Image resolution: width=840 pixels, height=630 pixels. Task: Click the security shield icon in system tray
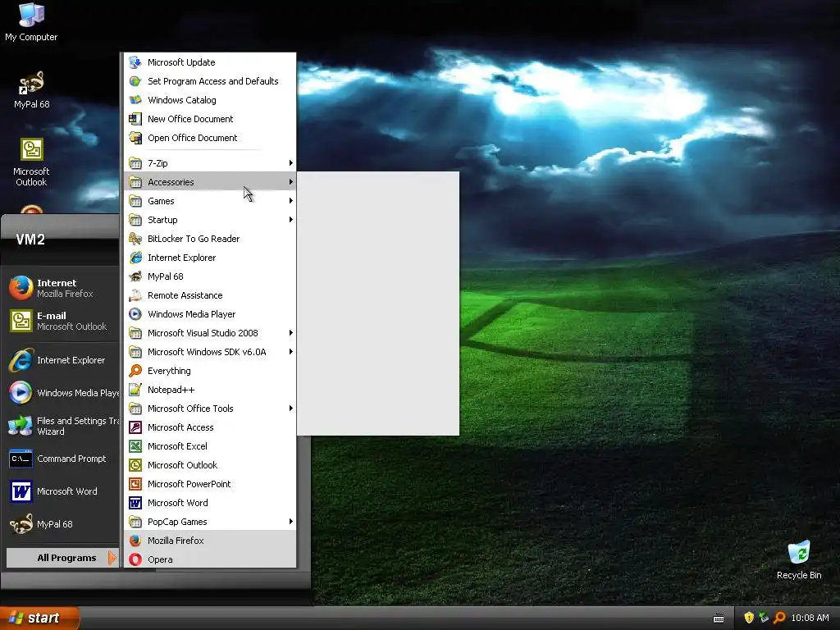[x=749, y=618]
